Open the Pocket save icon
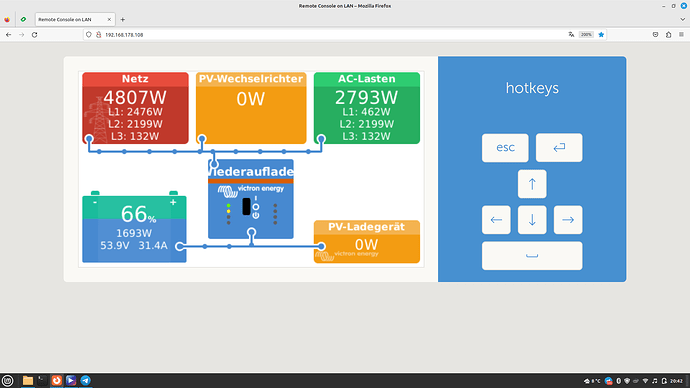Screen dimensions: 690x388 [655, 34]
